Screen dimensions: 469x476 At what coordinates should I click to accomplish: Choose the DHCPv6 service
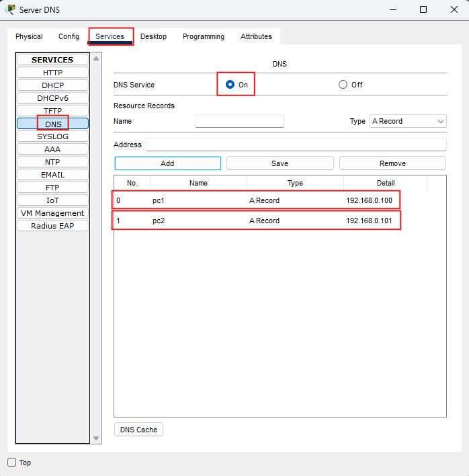pyautogui.click(x=53, y=98)
